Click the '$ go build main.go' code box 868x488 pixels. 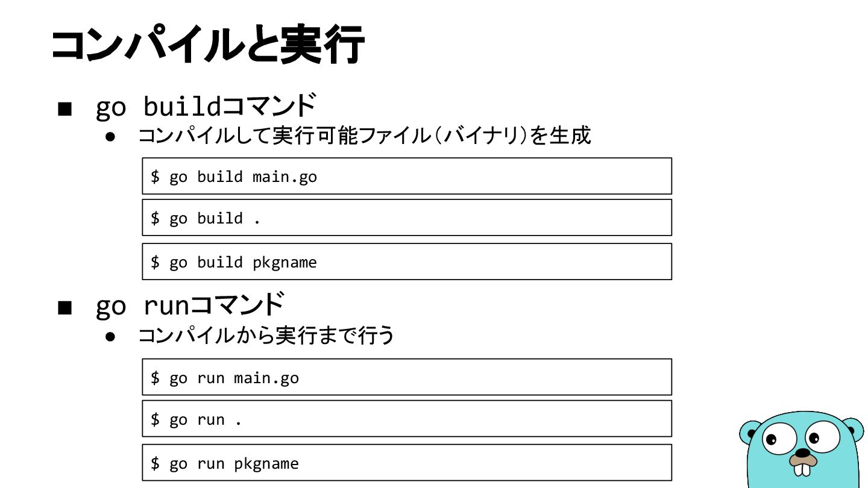click(407, 176)
